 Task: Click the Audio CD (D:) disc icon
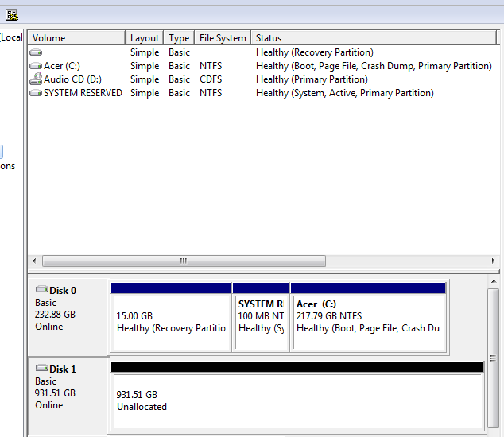tap(35, 79)
